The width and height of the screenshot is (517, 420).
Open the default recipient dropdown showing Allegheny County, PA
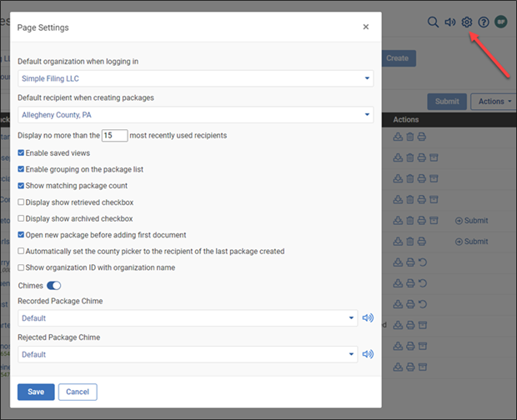[x=195, y=115]
